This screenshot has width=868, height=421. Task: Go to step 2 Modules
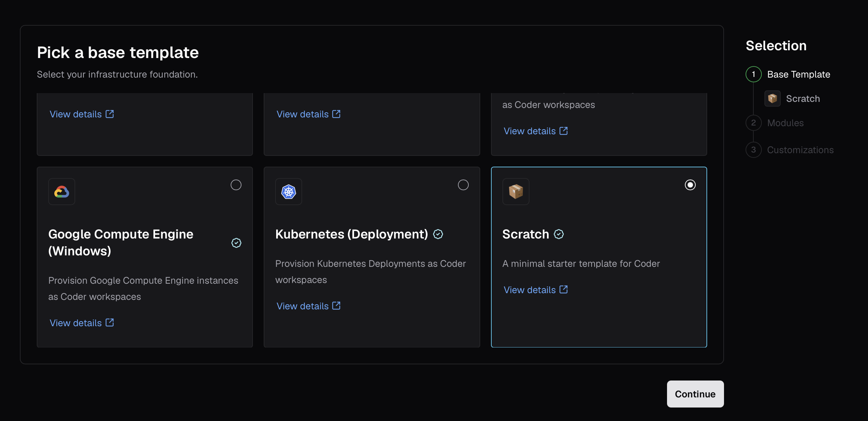775,123
